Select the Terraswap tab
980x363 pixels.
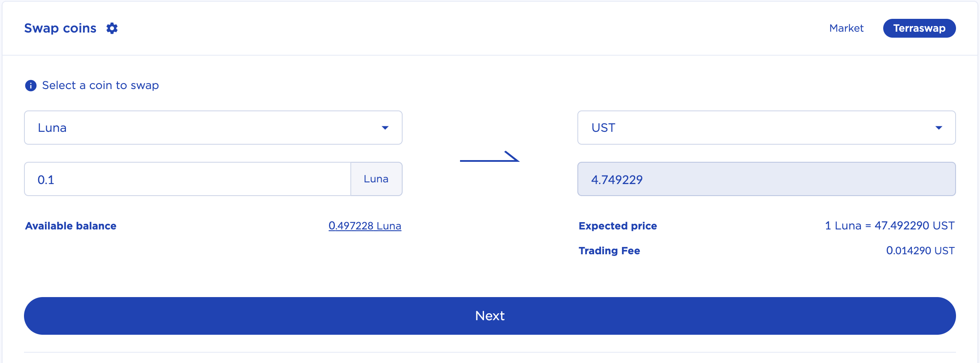tap(919, 28)
